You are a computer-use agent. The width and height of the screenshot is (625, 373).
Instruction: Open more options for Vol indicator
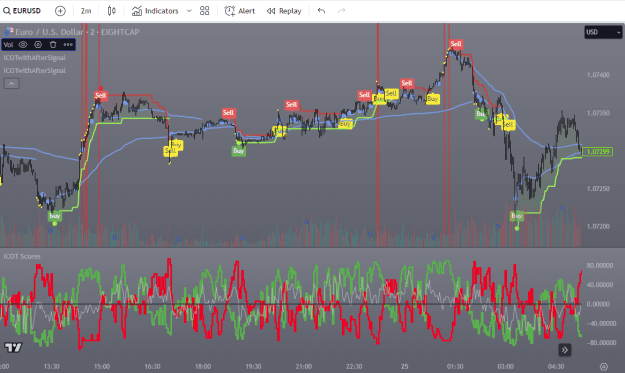coord(68,45)
